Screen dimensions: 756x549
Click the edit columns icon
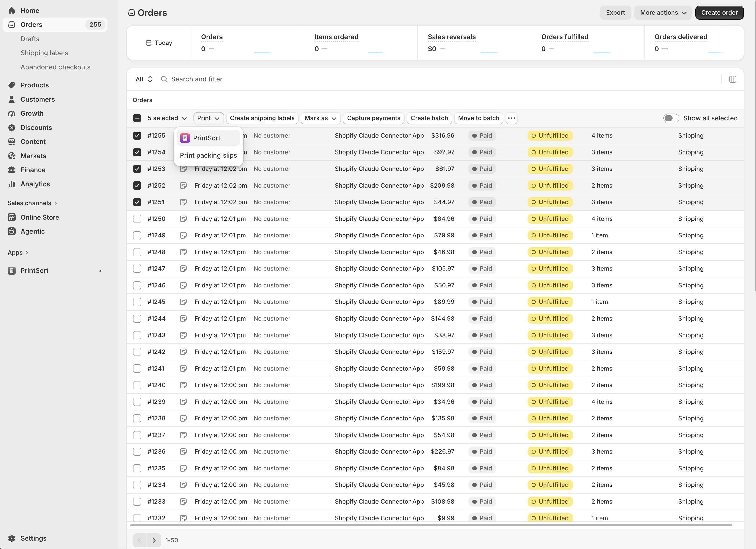click(732, 79)
